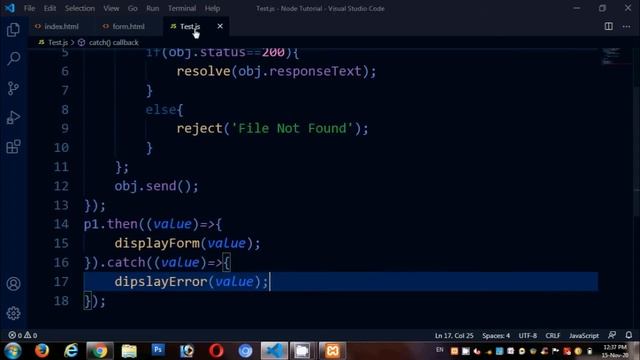
Task: Open the Go menu
Action: pos(133,8)
